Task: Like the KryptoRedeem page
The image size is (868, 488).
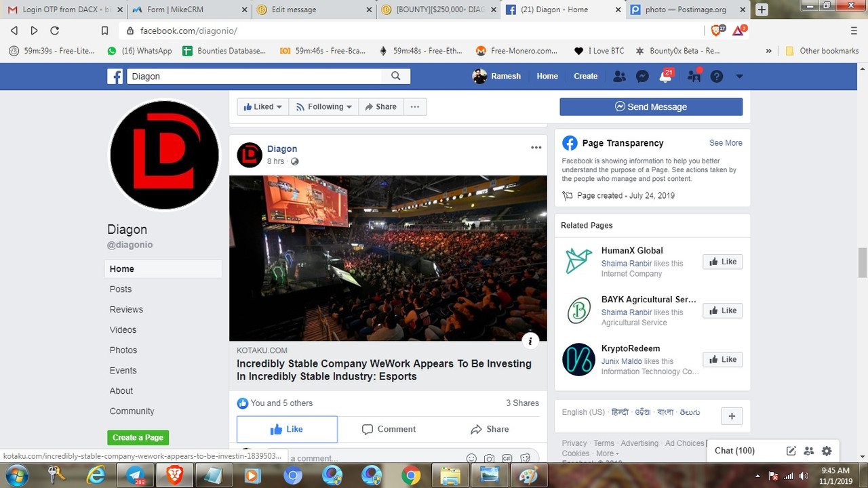Action: [722, 359]
